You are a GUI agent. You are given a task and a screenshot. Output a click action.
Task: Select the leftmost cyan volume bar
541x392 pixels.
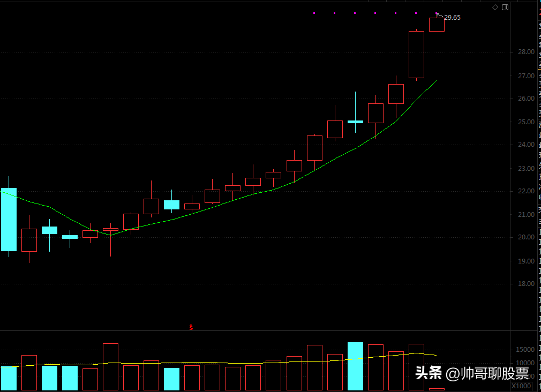point(9,378)
